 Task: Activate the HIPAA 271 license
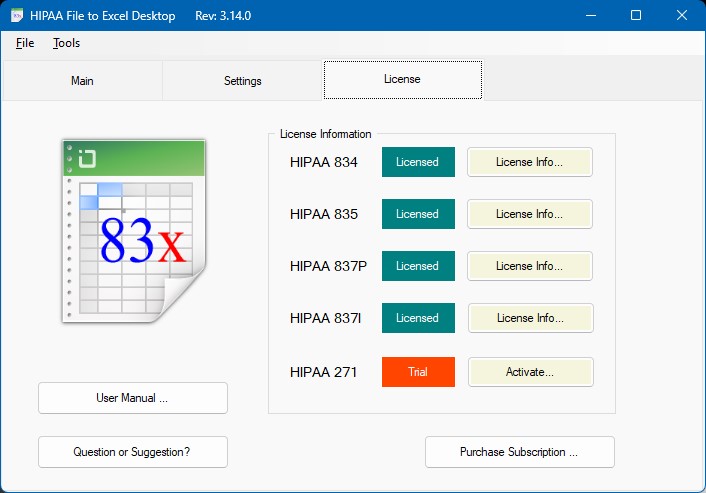click(530, 372)
